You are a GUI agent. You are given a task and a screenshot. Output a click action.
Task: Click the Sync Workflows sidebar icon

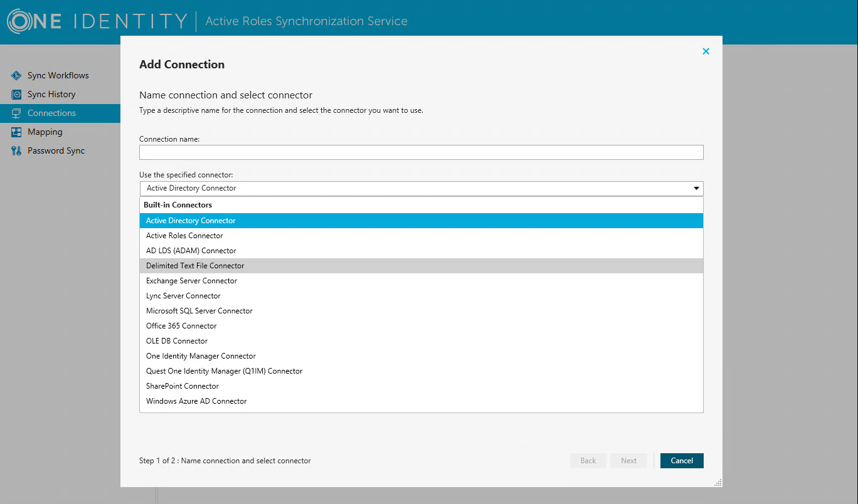(x=16, y=75)
